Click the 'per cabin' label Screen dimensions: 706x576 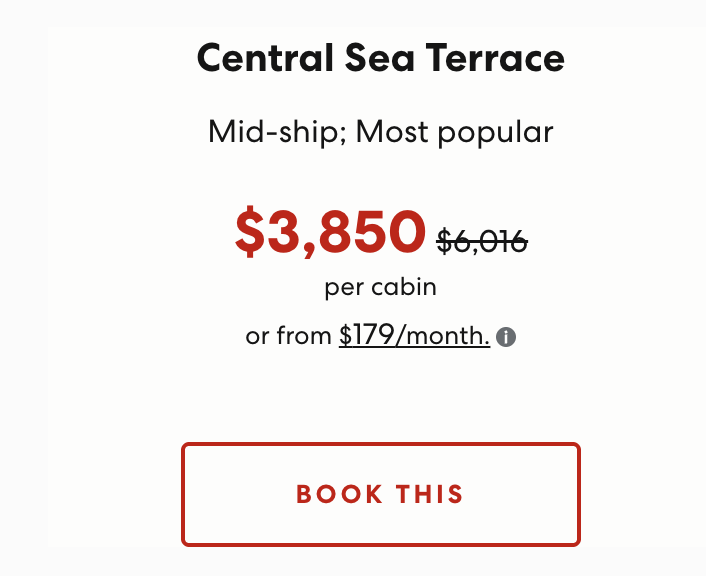coord(380,287)
